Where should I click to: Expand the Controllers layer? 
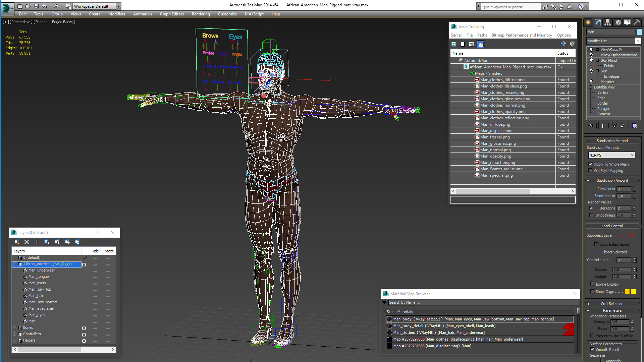(x=14, y=334)
